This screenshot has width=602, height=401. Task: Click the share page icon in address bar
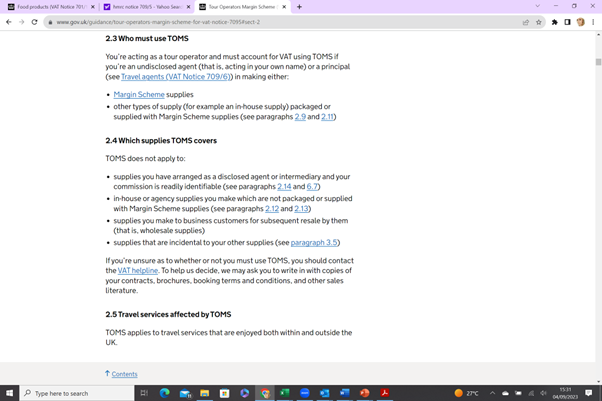[526, 22]
